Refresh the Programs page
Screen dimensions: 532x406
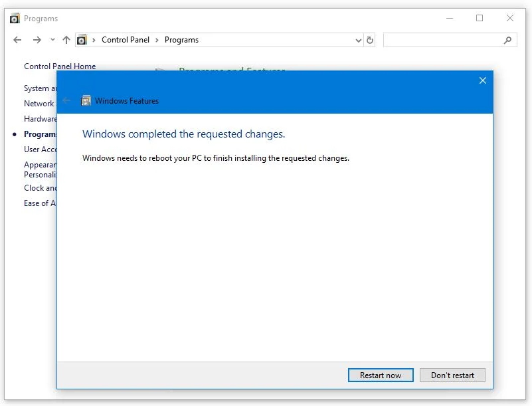370,41
